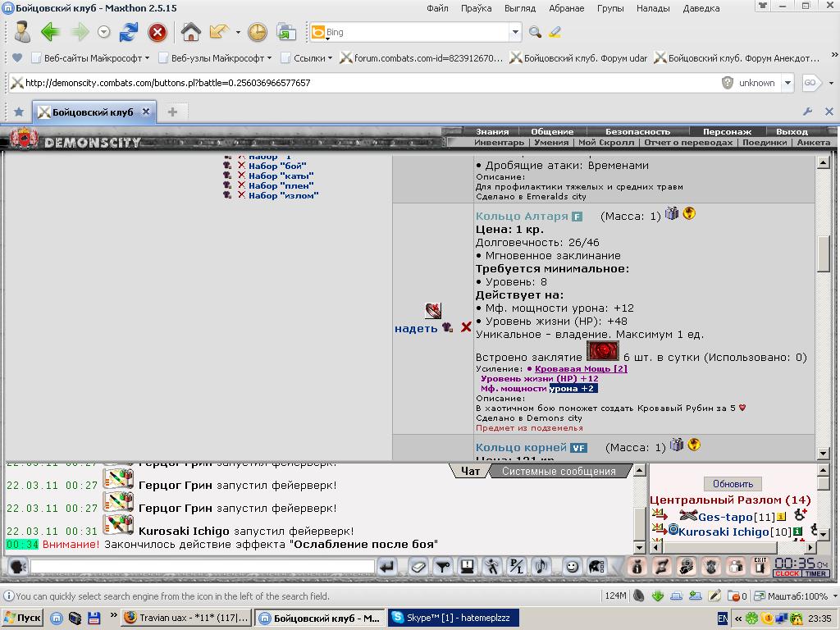Click the EXIT door icon
Screen dimensions: 840x630
[x=760, y=566]
